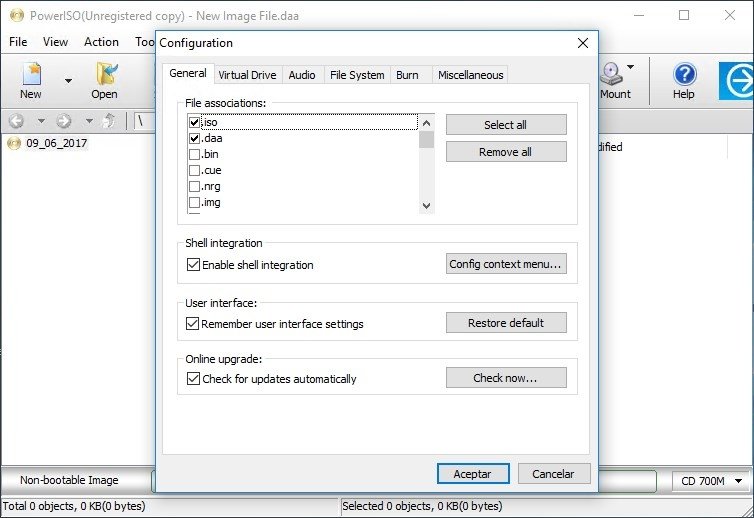Click the Check now... button
The image size is (754, 518).
[506, 378]
